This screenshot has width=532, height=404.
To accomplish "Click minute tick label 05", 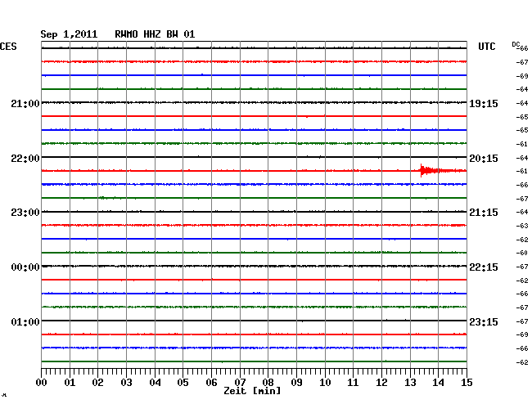I will (x=183, y=383).
